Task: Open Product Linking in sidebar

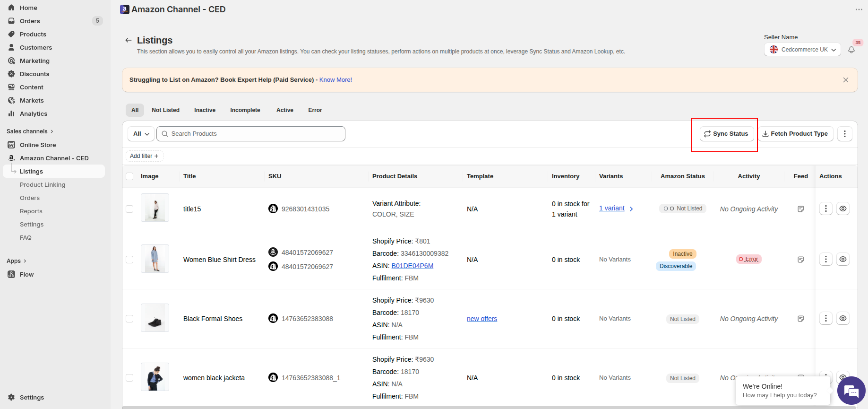Action: click(x=43, y=184)
